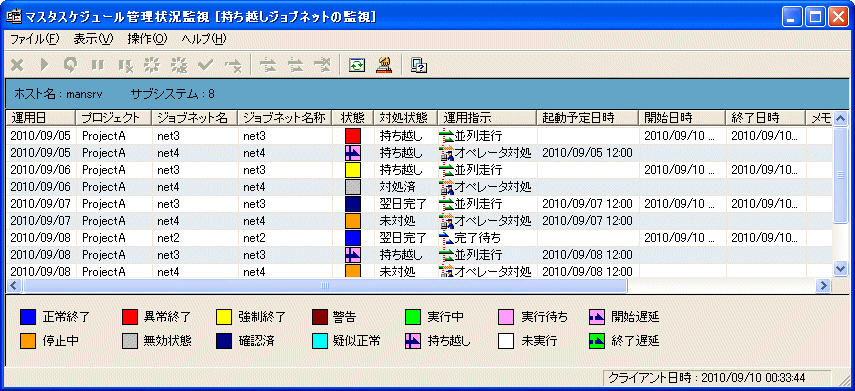
Task: Click the vertical scrollbar down arrow
Action: [840, 268]
